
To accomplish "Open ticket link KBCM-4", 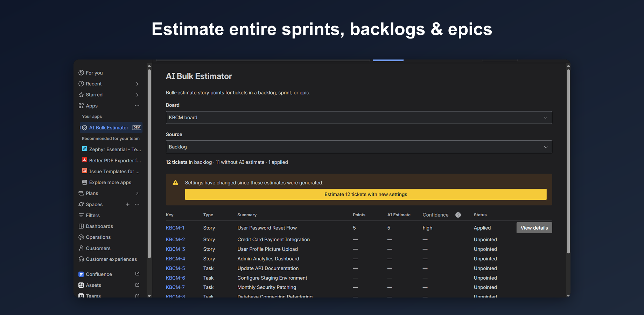I will tap(175, 259).
